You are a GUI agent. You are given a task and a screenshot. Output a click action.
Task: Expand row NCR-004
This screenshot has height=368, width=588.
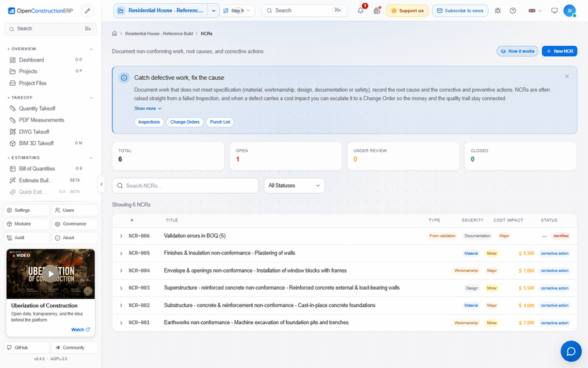pos(121,271)
